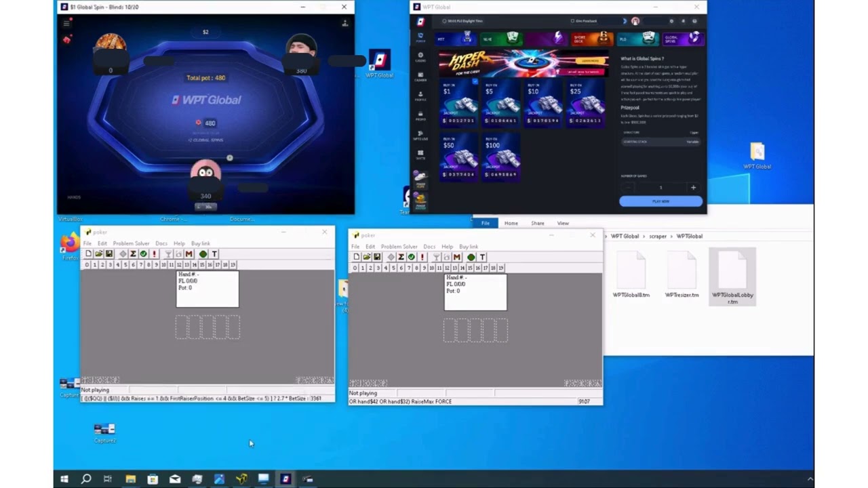Select WPTresizer.tm file in Explorer
The height and width of the screenshot is (488, 868).
[682, 274]
